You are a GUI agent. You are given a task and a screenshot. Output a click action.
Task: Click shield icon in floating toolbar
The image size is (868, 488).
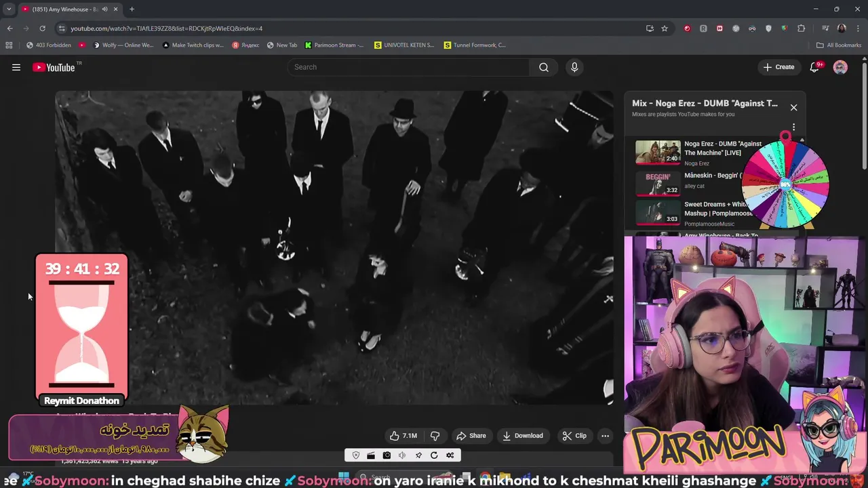point(356,455)
